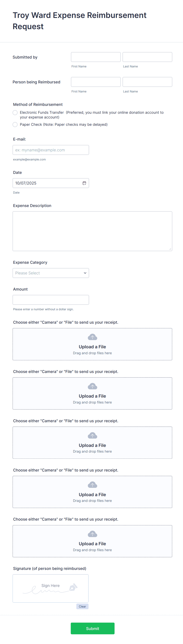The width and height of the screenshot is (183, 644).
Task: Focus the Submitted by First Name field
Action: [x=96, y=57]
